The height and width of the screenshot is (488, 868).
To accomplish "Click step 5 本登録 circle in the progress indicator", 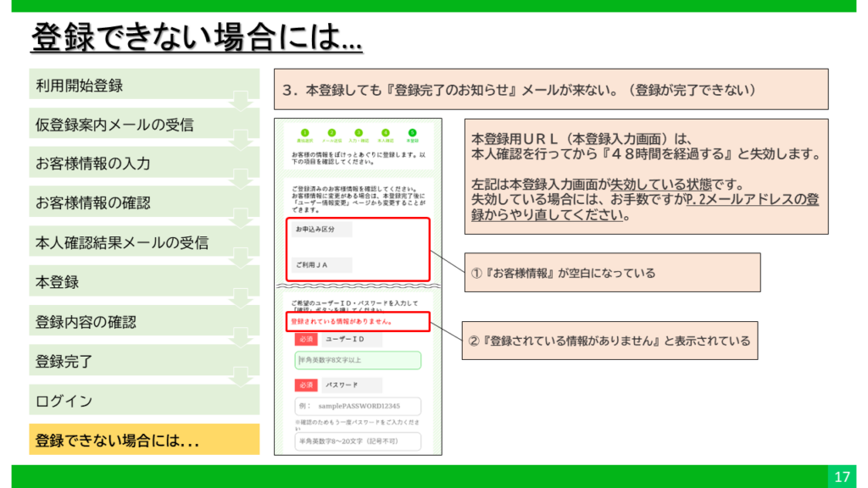I will pyautogui.click(x=413, y=133).
